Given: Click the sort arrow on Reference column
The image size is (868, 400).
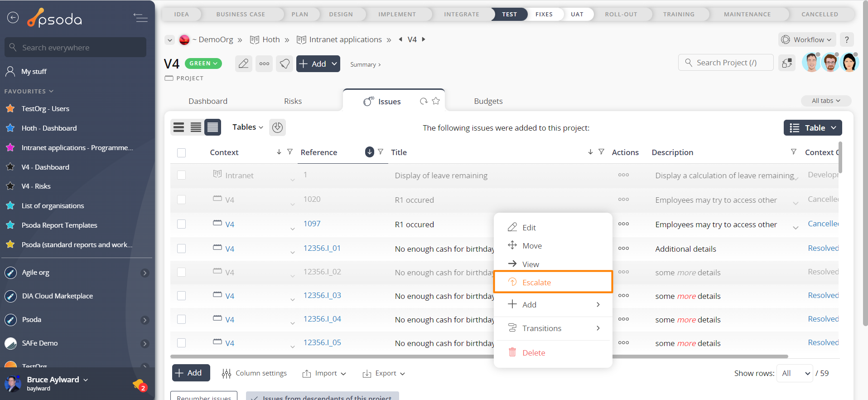Looking at the screenshot, I should pos(370,152).
